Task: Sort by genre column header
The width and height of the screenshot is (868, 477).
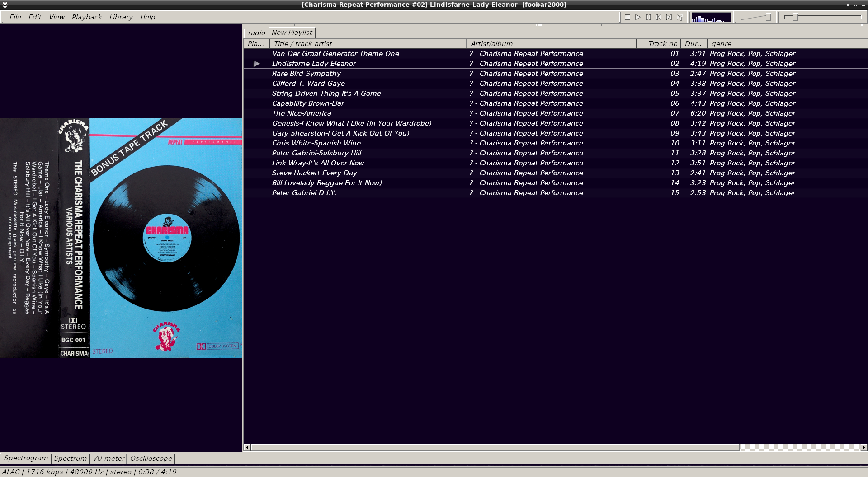Action: (x=788, y=44)
